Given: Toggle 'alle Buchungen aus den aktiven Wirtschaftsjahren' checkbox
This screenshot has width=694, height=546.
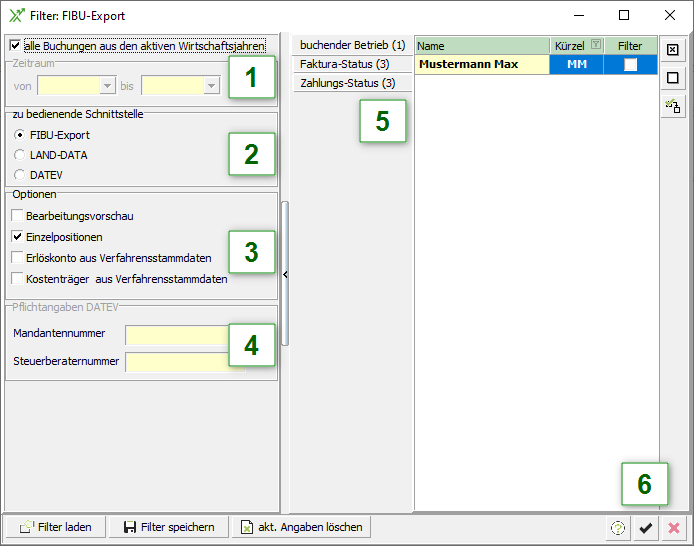Looking at the screenshot, I should pyautogui.click(x=14, y=46).
